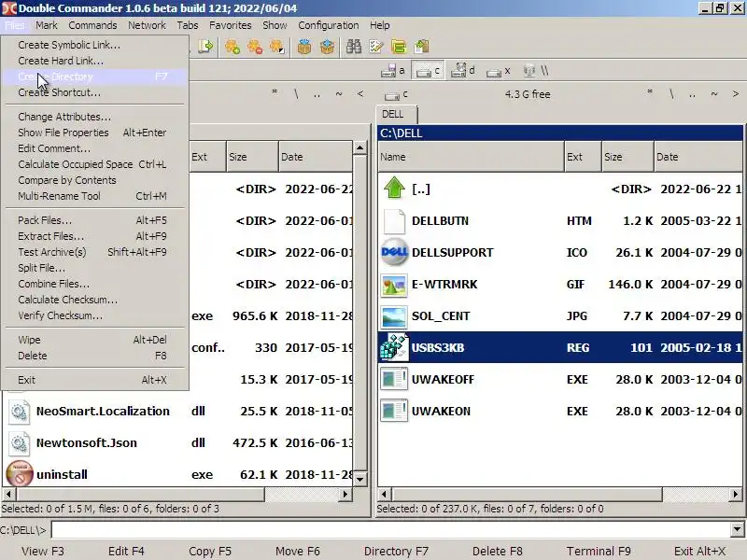Image resolution: width=747 pixels, height=560 pixels.
Task: Click the SOL_CENT JPG file icon
Action: [394, 316]
